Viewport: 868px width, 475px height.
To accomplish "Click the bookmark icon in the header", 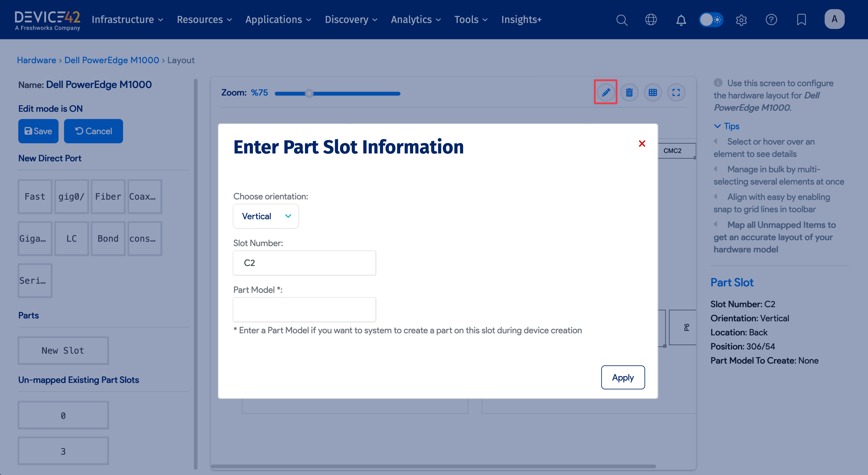I will [801, 20].
